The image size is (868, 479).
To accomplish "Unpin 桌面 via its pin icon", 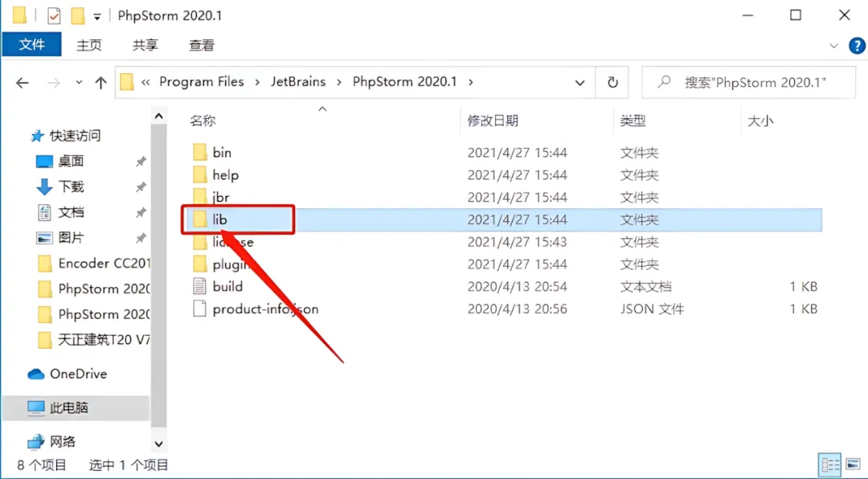I will coord(141,162).
